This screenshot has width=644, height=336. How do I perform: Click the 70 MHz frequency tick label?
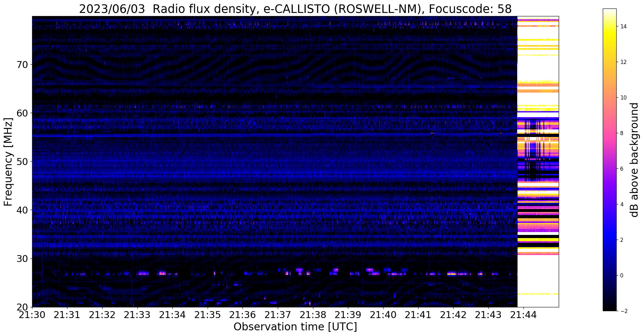(23, 65)
